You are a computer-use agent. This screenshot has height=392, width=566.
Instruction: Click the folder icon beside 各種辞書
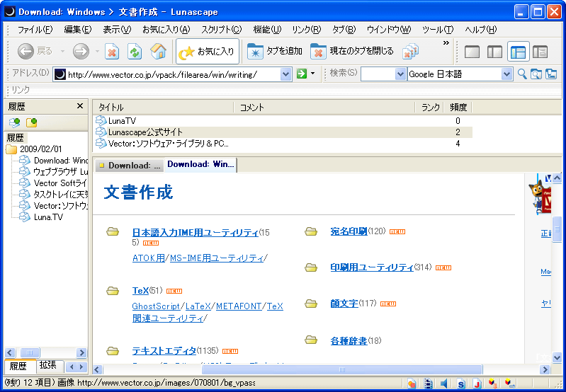(x=311, y=340)
